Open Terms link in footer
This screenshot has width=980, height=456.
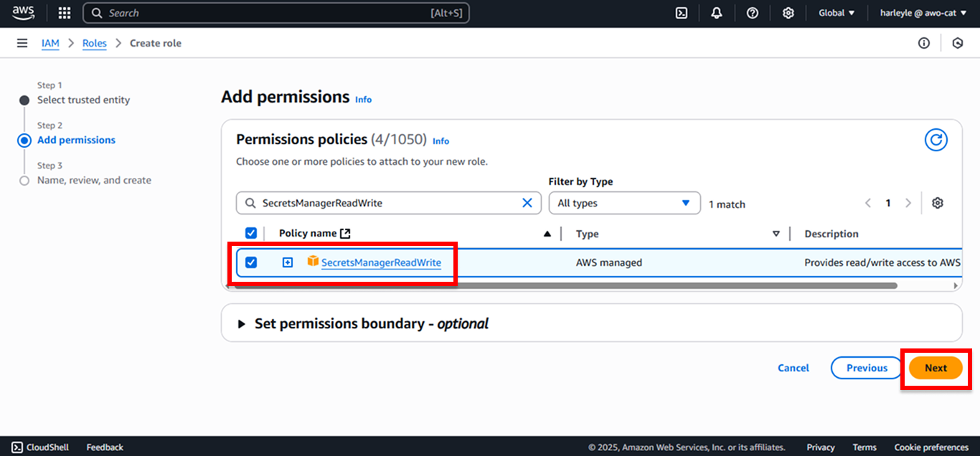pyautogui.click(x=864, y=447)
